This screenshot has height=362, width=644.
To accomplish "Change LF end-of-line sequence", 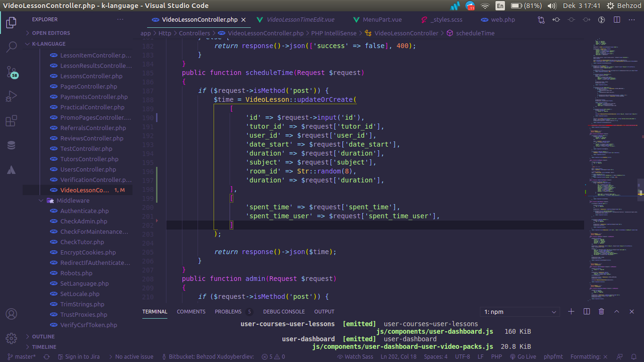I will [x=480, y=357].
